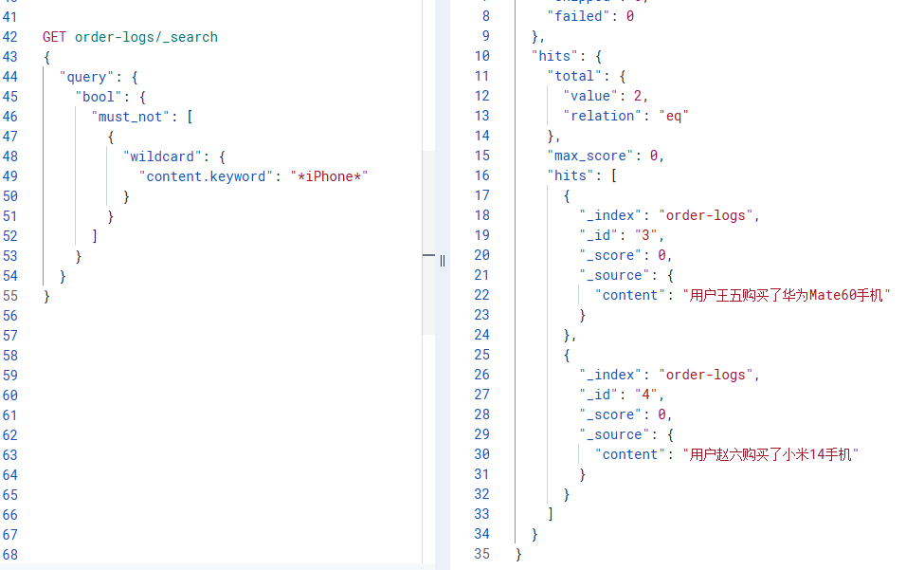Click the "_id": "3" line in the response
This screenshot has height=570, width=924.
pos(622,236)
